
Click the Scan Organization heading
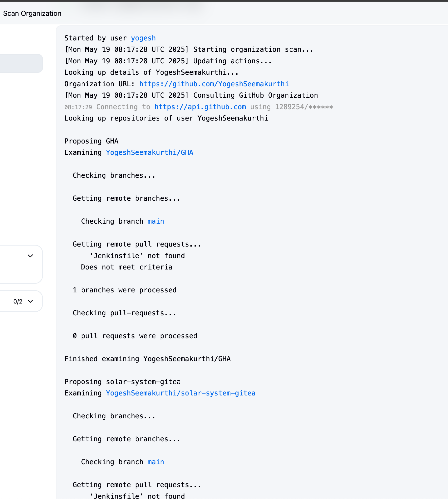(32, 14)
